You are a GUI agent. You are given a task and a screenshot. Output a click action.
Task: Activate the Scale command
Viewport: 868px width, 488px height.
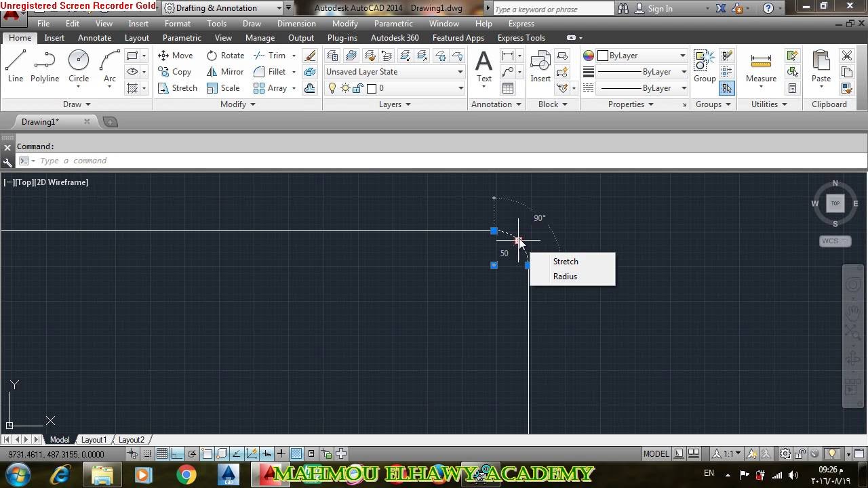[224, 88]
